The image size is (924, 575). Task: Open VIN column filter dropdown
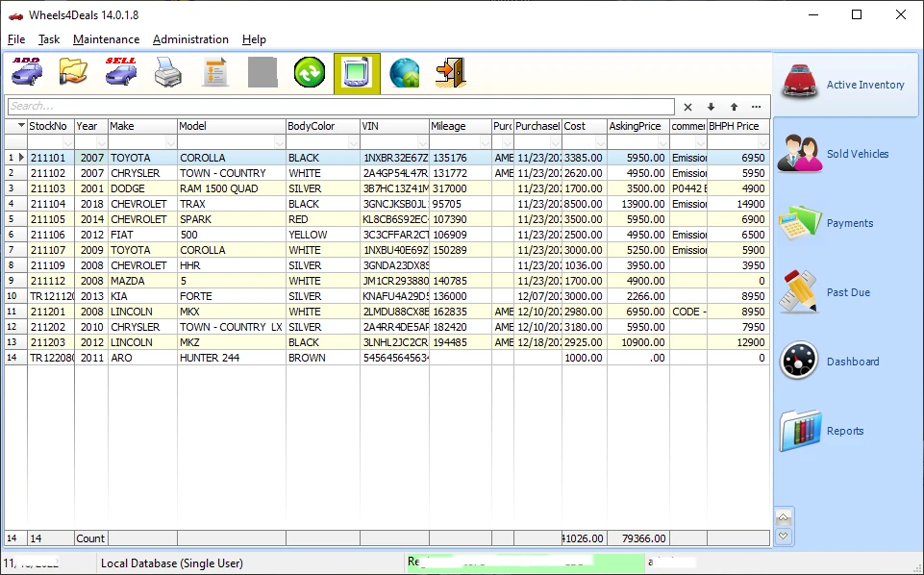point(422,142)
